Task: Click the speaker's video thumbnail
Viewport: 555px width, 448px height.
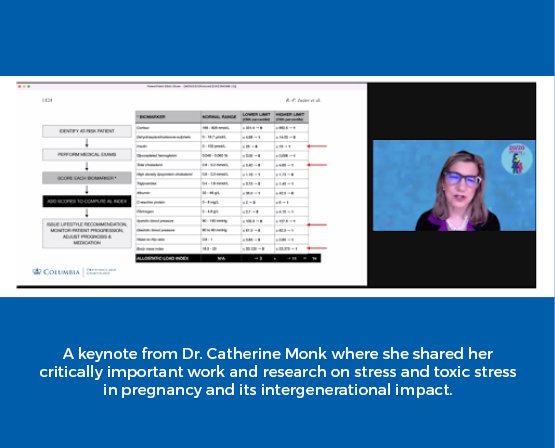Action: (x=454, y=185)
